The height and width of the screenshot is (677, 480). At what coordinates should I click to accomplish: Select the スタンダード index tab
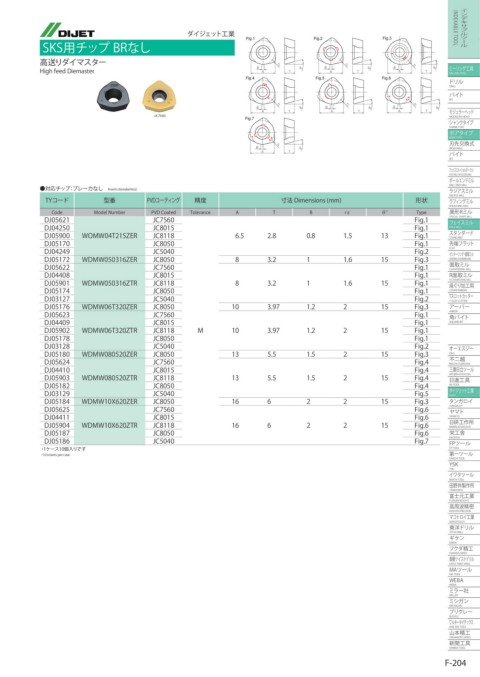pyautogui.click(x=464, y=234)
